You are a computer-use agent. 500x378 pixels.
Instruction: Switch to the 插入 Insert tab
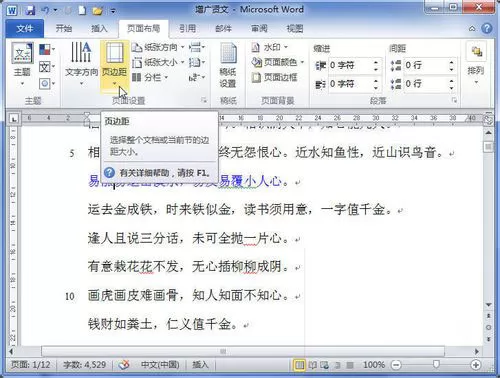(99, 29)
